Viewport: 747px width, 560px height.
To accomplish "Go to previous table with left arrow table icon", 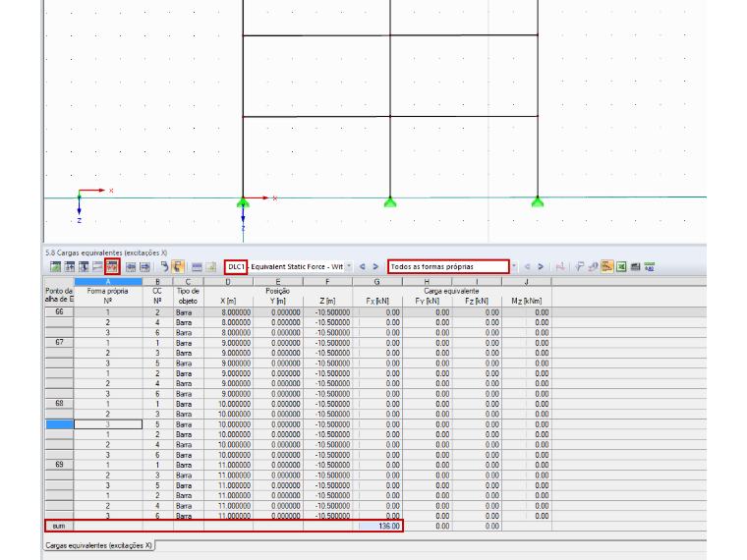I will [x=131, y=266].
